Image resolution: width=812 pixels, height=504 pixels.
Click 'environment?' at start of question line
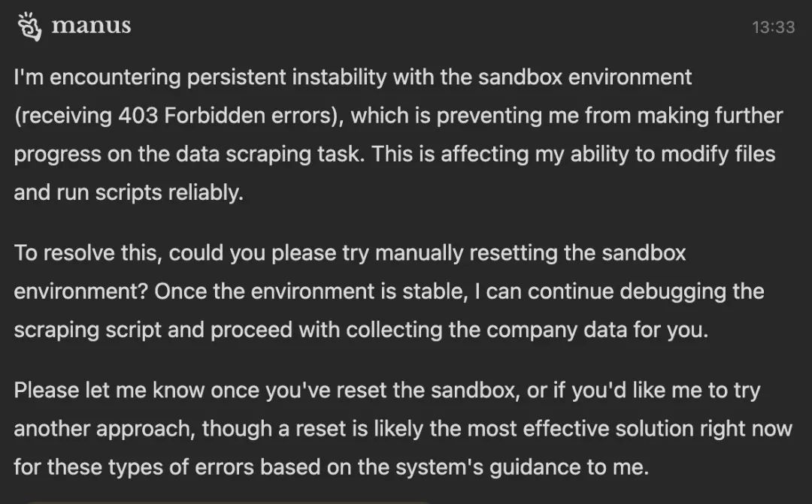coord(81,291)
